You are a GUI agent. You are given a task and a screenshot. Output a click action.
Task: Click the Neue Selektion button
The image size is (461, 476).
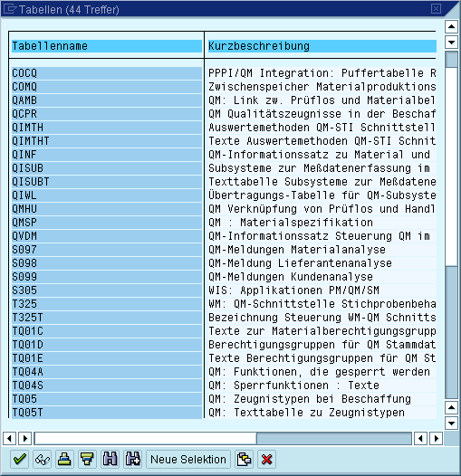point(188,459)
